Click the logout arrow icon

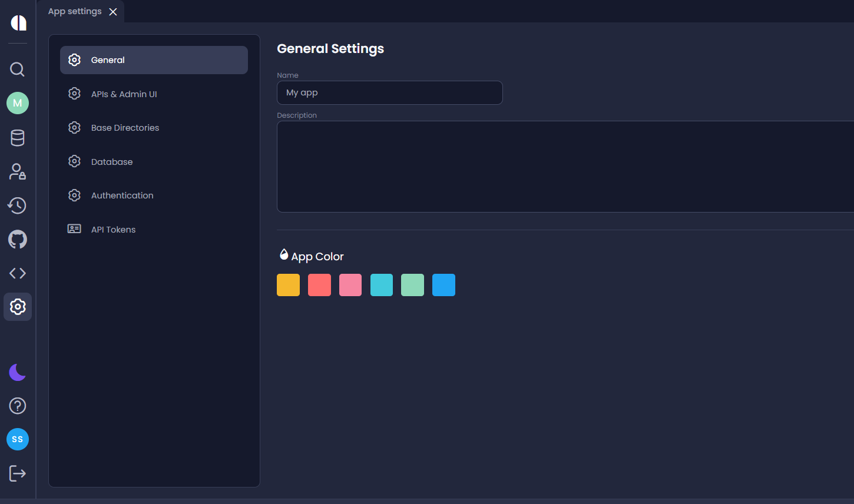click(x=18, y=473)
